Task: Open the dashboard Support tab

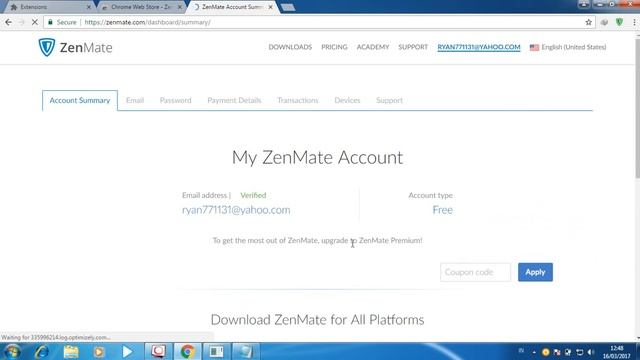Action: click(x=389, y=100)
